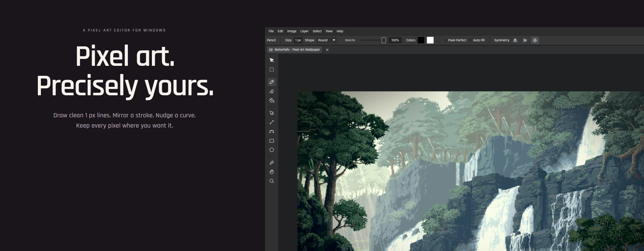Close the Waterfalls document tab
The width and height of the screenshot is (644, 251).
(x=327, y=50)
